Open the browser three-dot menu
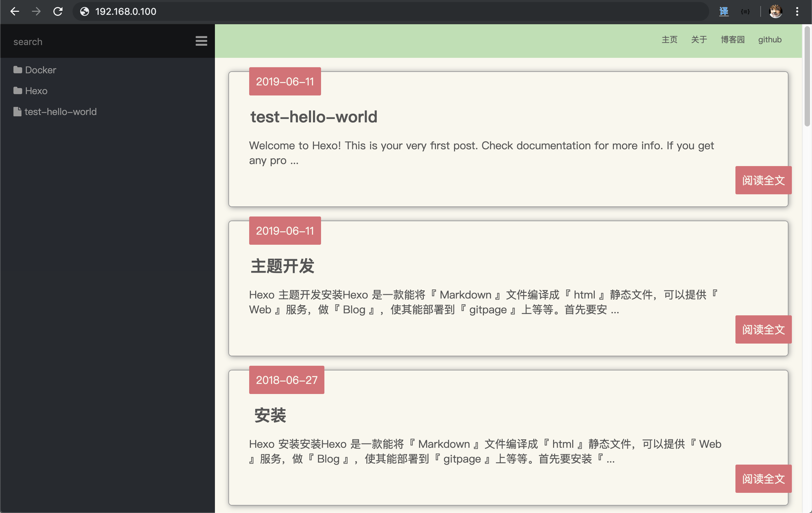Image resolution: width=812 pixels, height=513 pixels. (x=797, y=11)
